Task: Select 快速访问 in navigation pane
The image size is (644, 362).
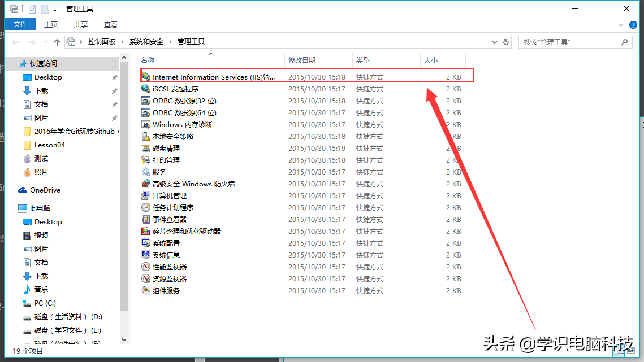Action: coord(43,64)
